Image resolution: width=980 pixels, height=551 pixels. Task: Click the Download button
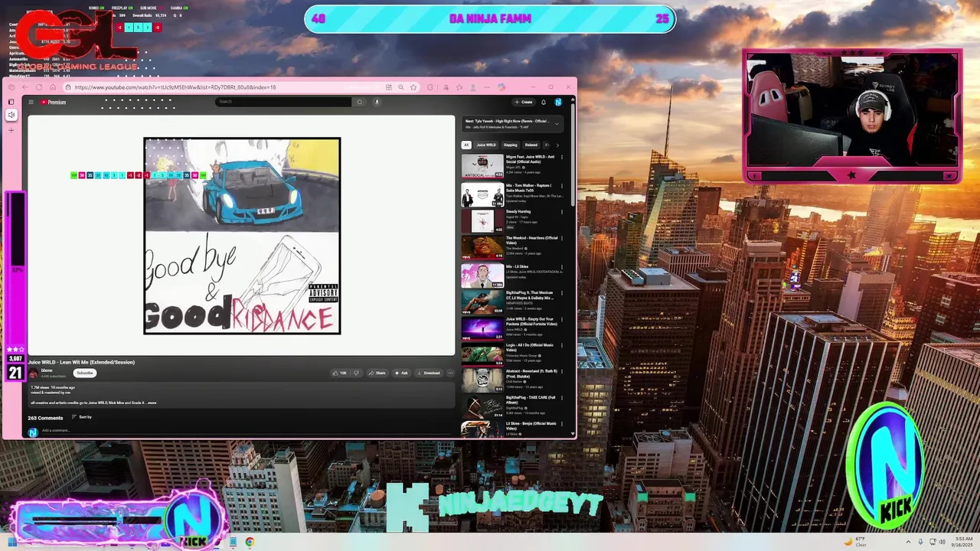429,373
